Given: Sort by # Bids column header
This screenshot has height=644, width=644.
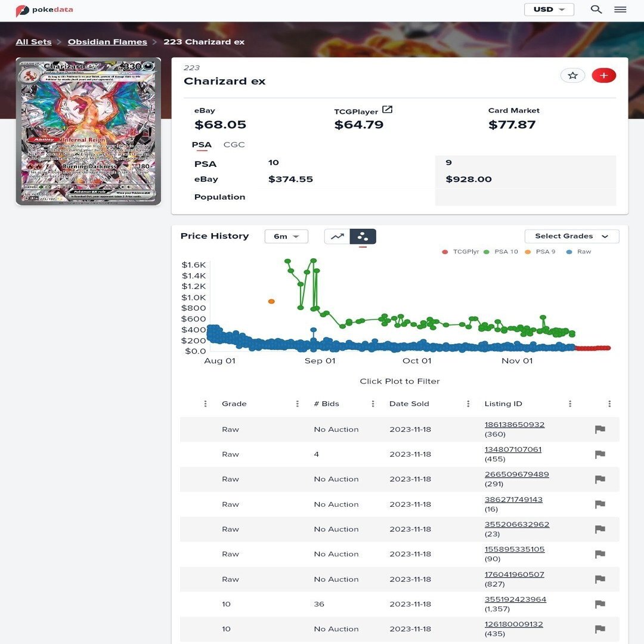Looking at the screenshot, I should point(327,404).
